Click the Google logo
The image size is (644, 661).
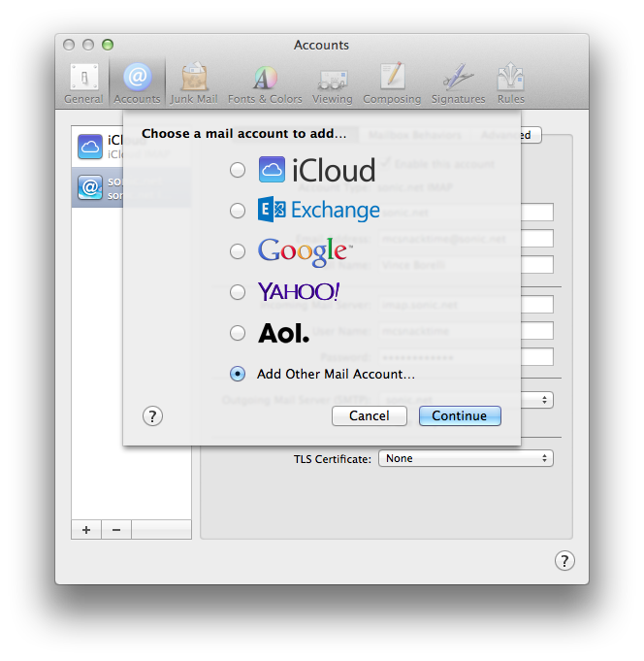pyautogui.click(x=306, y=251)
